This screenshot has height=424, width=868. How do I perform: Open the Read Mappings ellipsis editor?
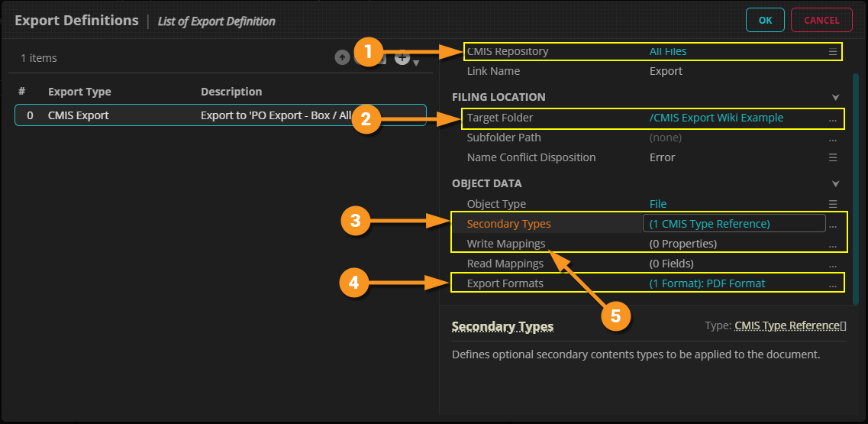coord(833,264)
